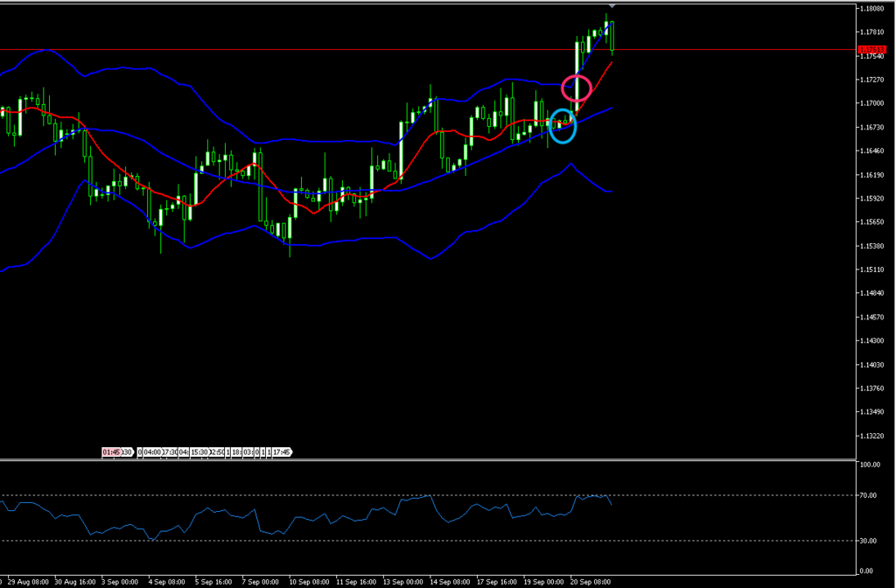Select the 15:30 event marker
The image size is (896, 588).
coord(200,452)
